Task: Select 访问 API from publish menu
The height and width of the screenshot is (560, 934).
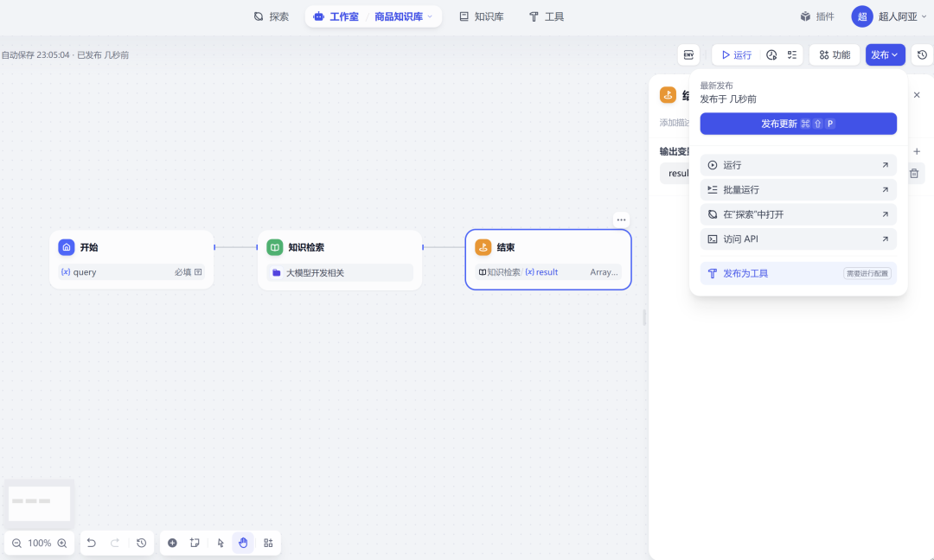Action: click(x=797, y=239)
